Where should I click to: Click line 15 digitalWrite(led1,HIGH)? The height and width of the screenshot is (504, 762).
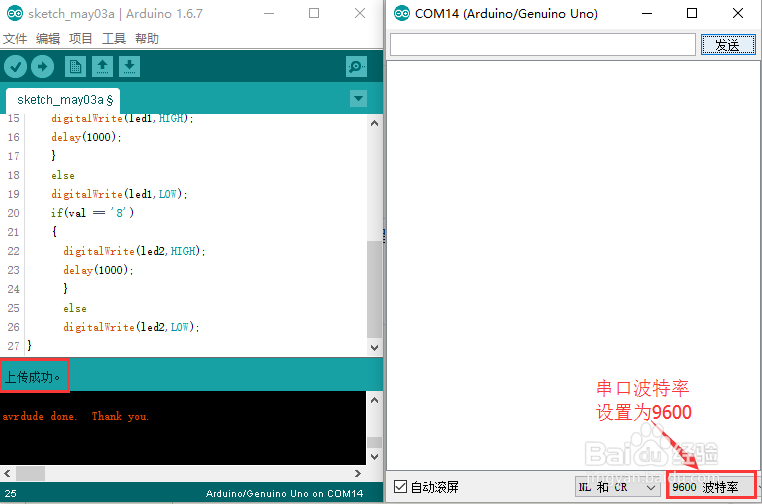[122, 118]
